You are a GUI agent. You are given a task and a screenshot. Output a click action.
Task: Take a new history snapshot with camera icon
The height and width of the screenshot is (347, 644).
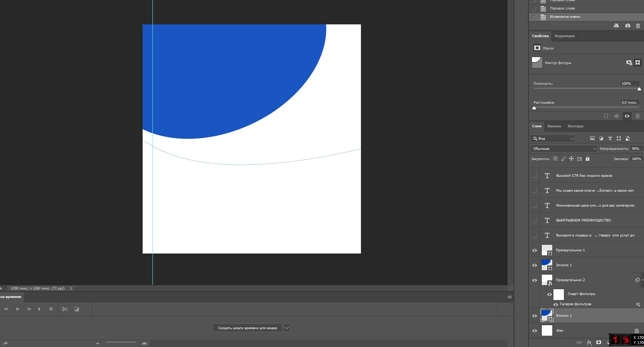[628, 26]
